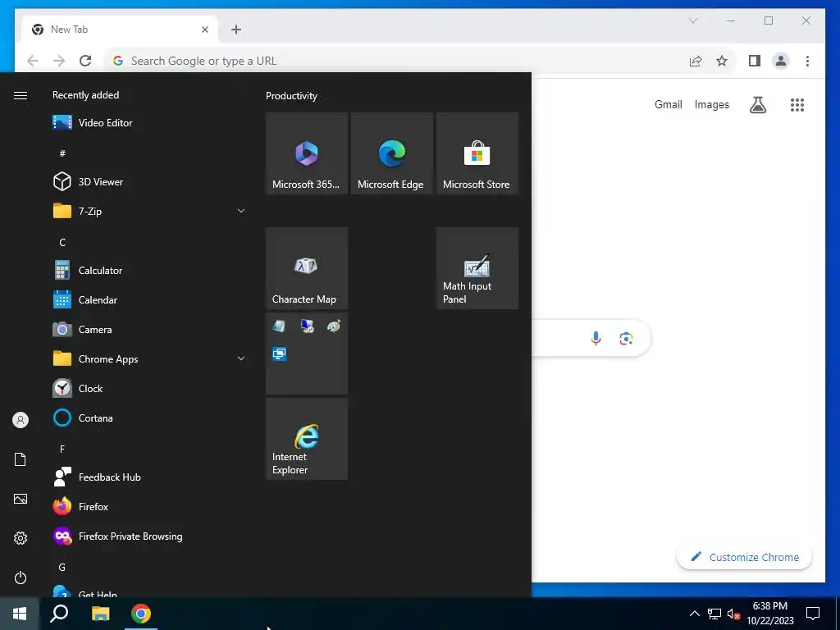Open the notification center icon
The height and width of the screenshot is (630, 840).
(x=813, y=614)
